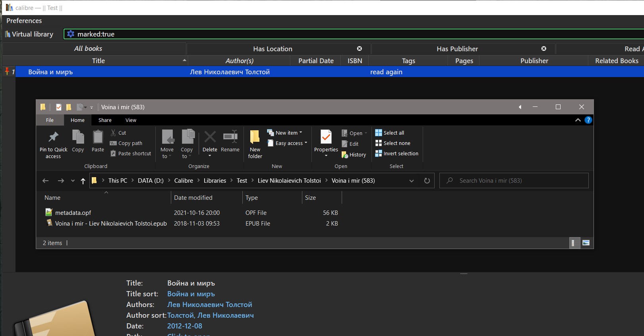The width and height of the screenshot is (644, 336).
Task: Switch to the Share ribbon tab
Action: coord(105,120)
